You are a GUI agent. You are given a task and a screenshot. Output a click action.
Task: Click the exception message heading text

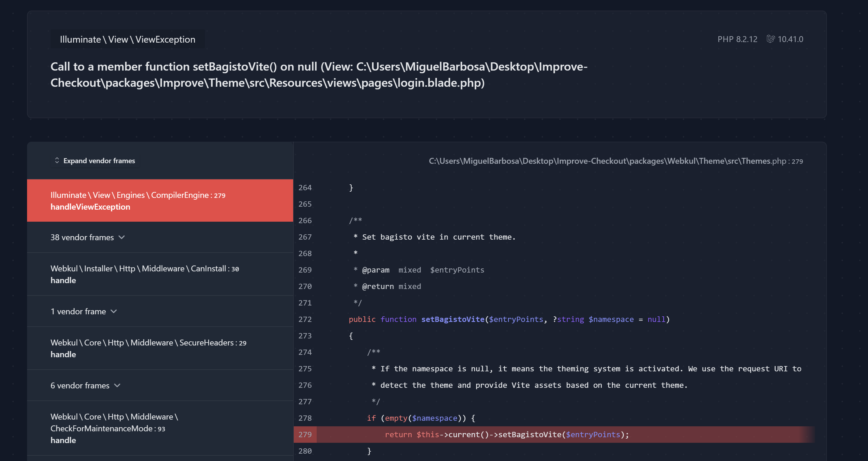(x=319, y=74)
